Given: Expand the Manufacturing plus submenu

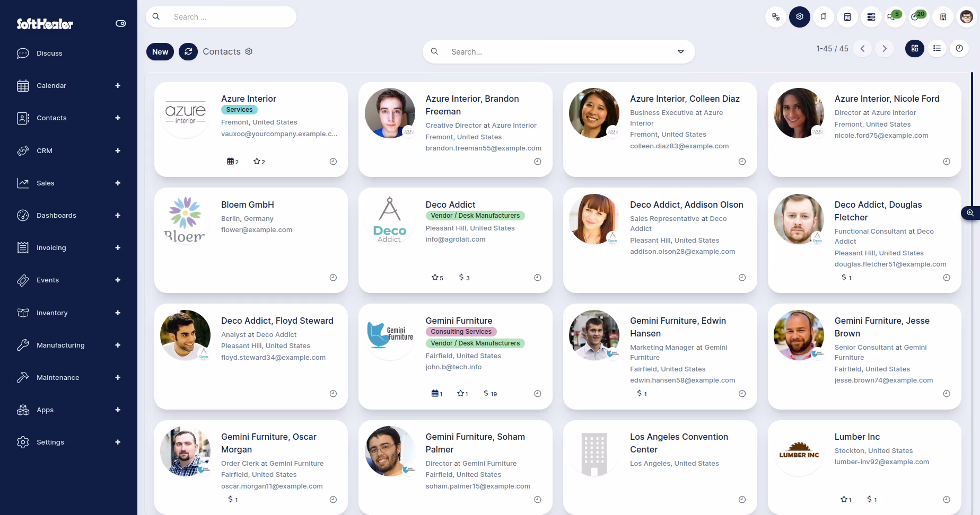Looking at the screenshot, I should 118,345.
